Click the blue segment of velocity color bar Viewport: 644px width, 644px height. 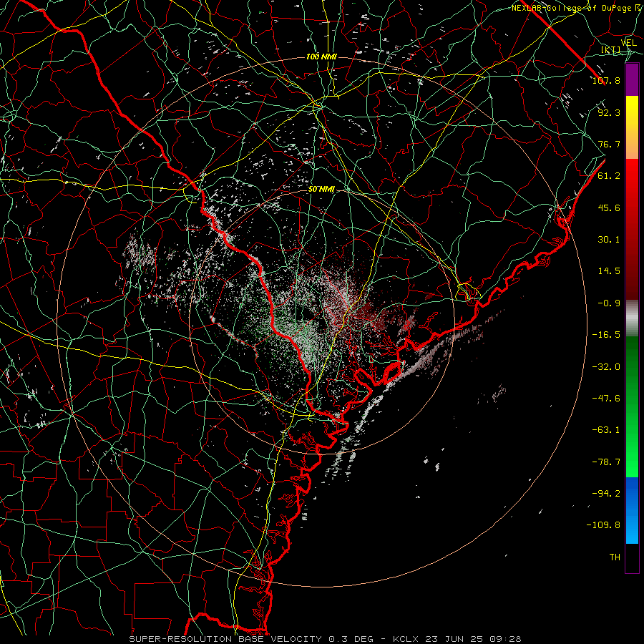coord(632,510)
